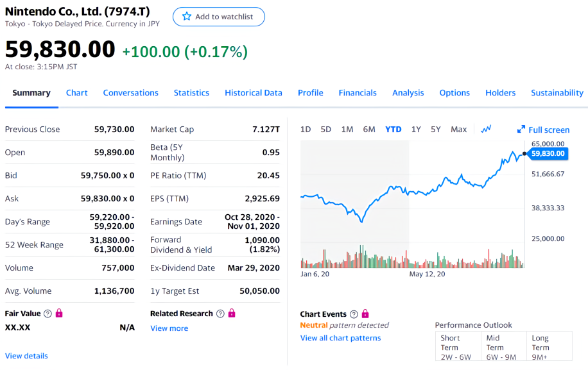Click View more under Related Research
The height and width of the screenshot is (370, 588).
[x=169, y=328]
